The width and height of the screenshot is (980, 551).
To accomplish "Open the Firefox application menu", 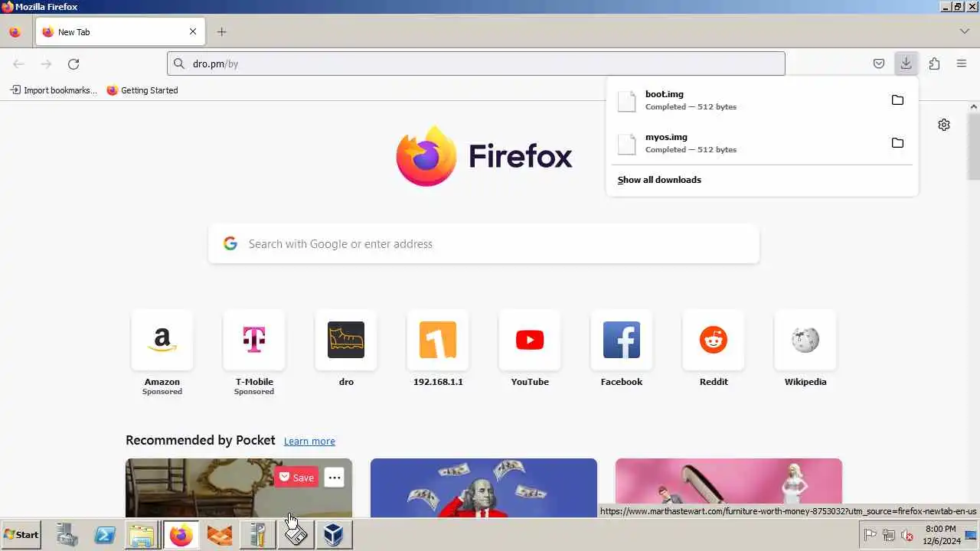I will (962, 64).
